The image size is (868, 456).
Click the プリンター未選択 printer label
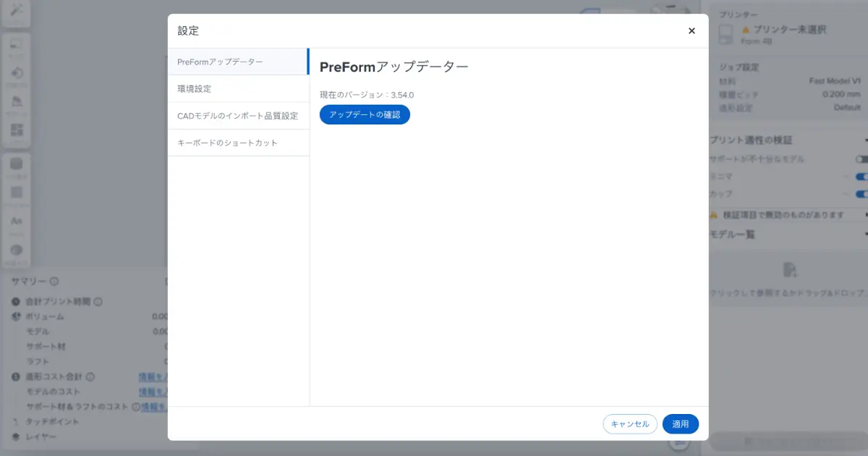tap(790, 30)
